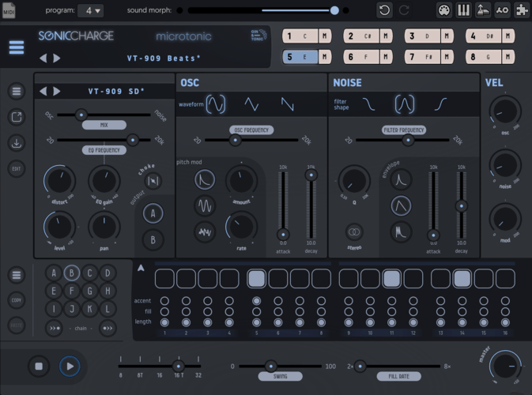This screenshot has width=532, height=395.
Task: Select exponential noise envelope shape
Action: pyautogui.click(x=401, y=179)
